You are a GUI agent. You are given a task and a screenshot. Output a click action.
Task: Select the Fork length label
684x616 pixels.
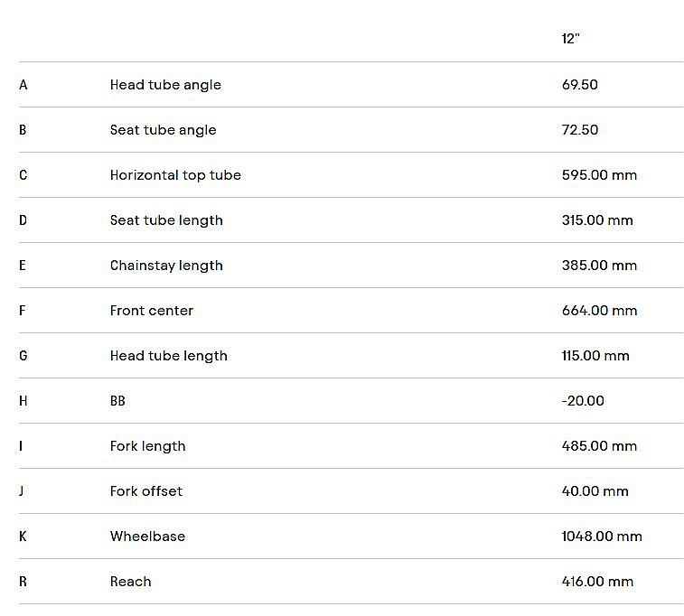pyautogui.click(x=148, y=446)
